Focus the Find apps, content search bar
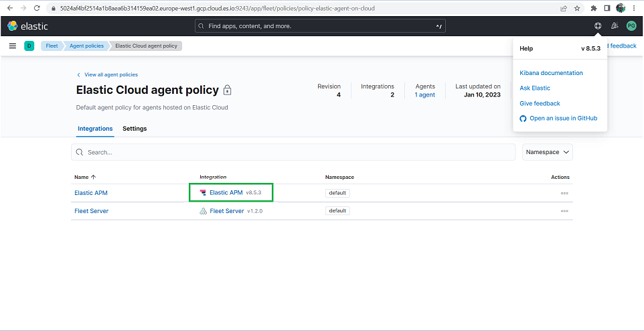The height and width of the screenshot is (331, 644). click(x=320, y=26)
